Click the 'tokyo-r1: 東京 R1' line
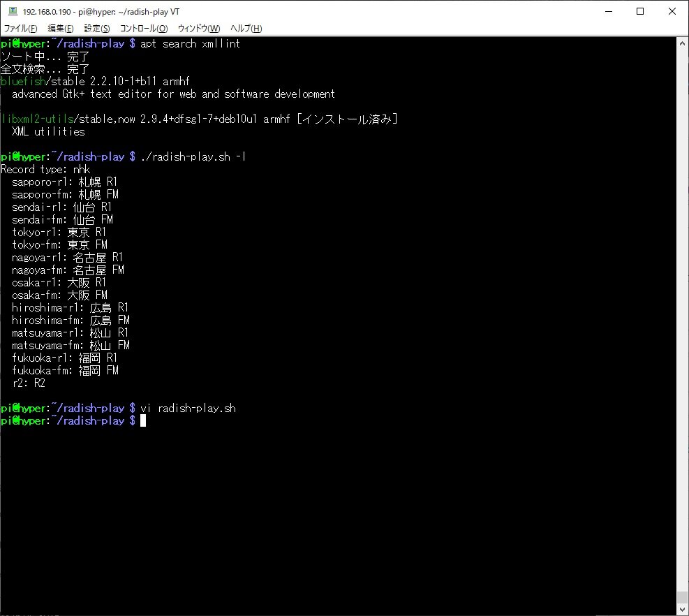 [59, 232]
